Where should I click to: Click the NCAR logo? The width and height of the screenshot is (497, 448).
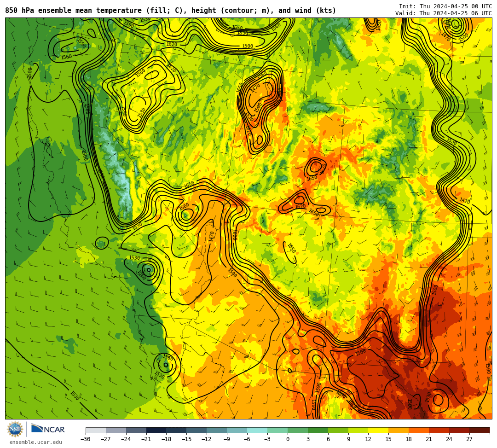(x=48, y=429)
